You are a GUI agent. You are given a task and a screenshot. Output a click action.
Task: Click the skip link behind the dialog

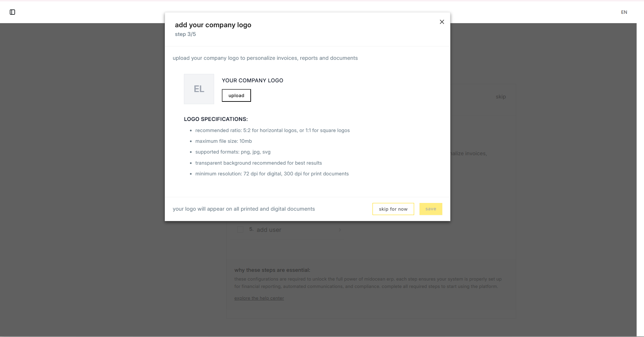coord(501,96)
